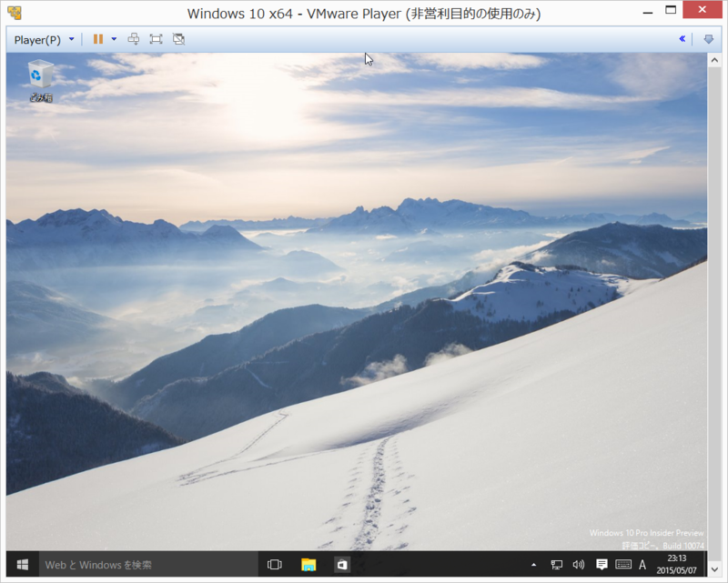Enter full screen mode
Viewport: 728px width, 583px height.
coord(156,39)
